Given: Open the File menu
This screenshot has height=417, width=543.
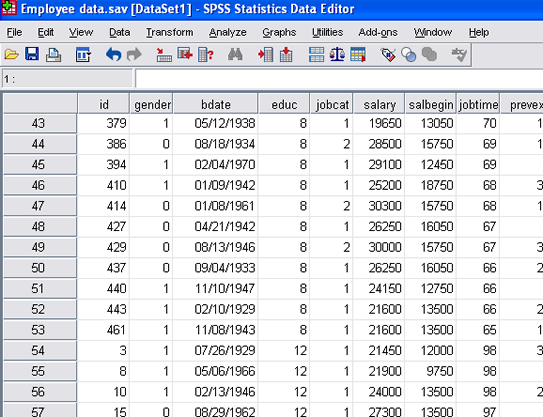Looking at the screenshot, I should pos(14,32).
